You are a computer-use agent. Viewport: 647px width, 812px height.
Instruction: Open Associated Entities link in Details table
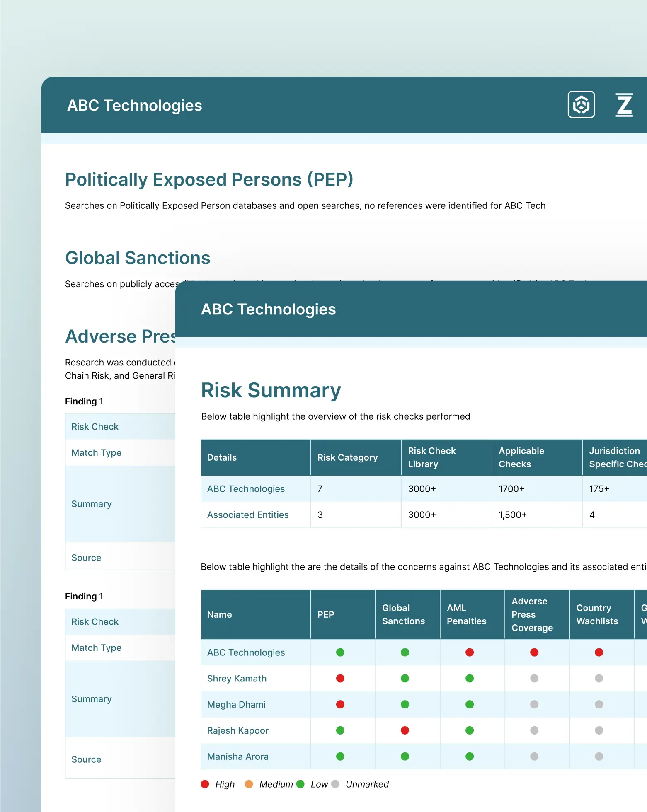(x=248, y=515)
